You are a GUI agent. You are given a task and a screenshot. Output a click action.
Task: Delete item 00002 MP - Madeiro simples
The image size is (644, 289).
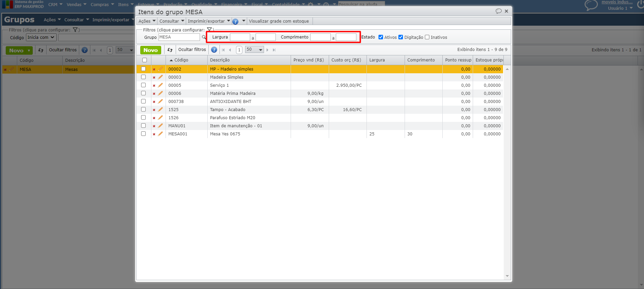[x=154, y=69]
